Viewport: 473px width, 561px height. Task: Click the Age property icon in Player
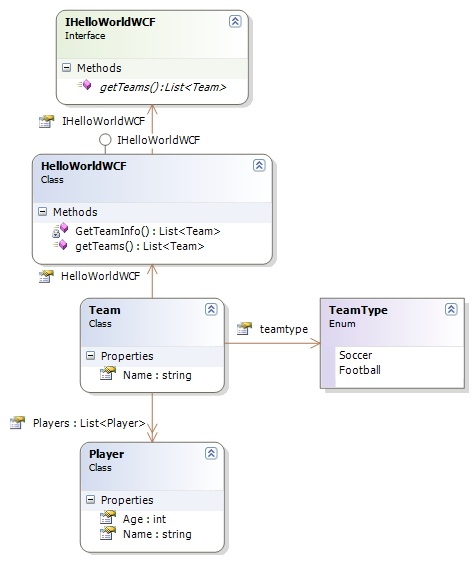click(108, 518)
